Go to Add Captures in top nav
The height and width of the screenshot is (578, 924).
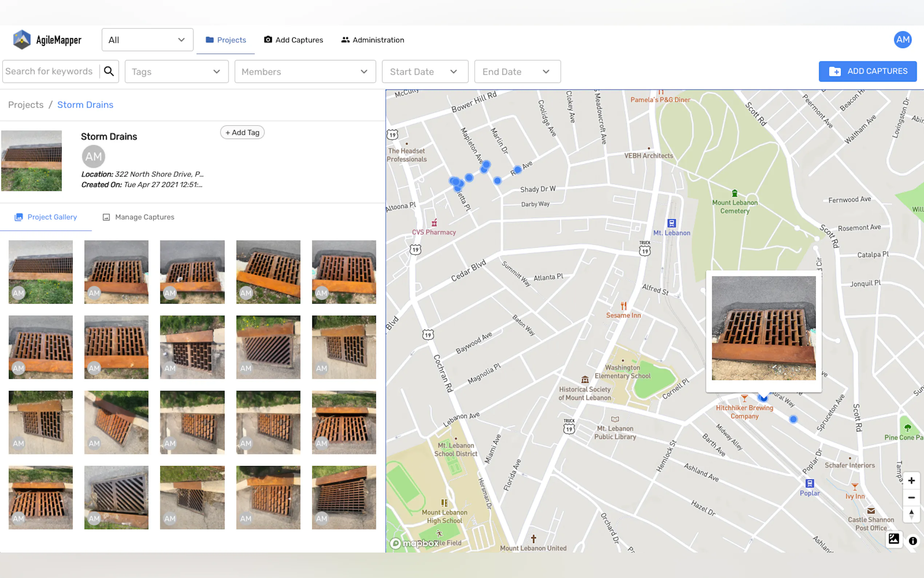pos(293,40)
